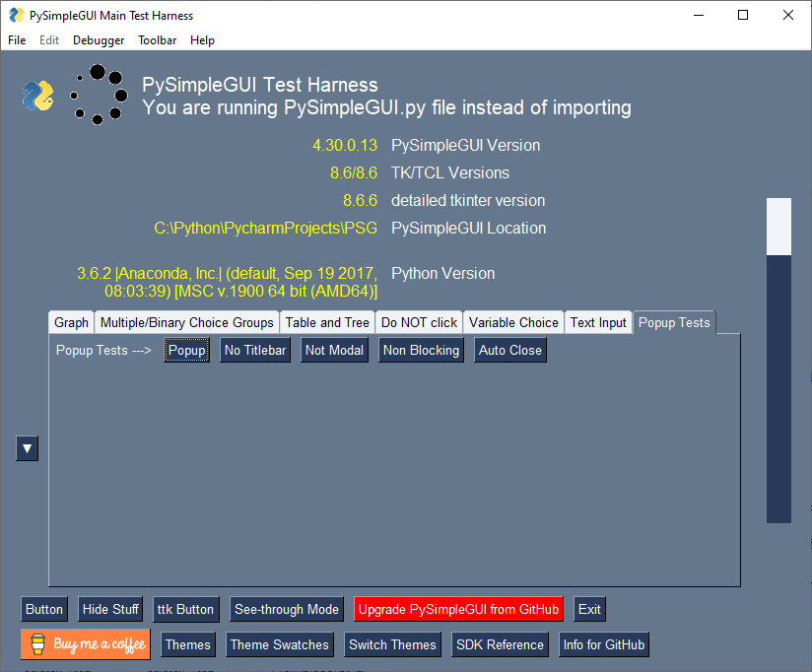Click the dark lower part of vertical bar
This screenshot has height=672, width=812.
[x=778, y=389]
